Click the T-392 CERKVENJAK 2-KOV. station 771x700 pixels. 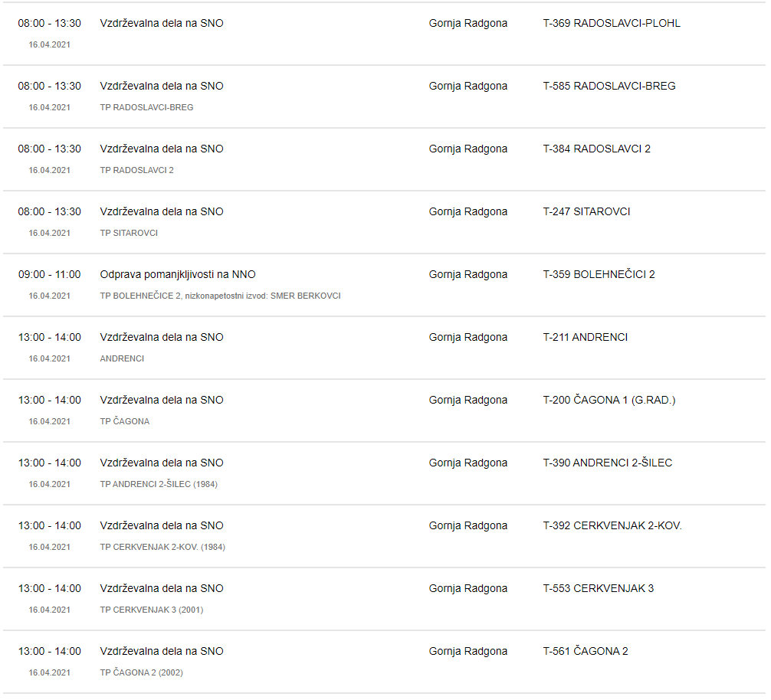pos(612,525)
